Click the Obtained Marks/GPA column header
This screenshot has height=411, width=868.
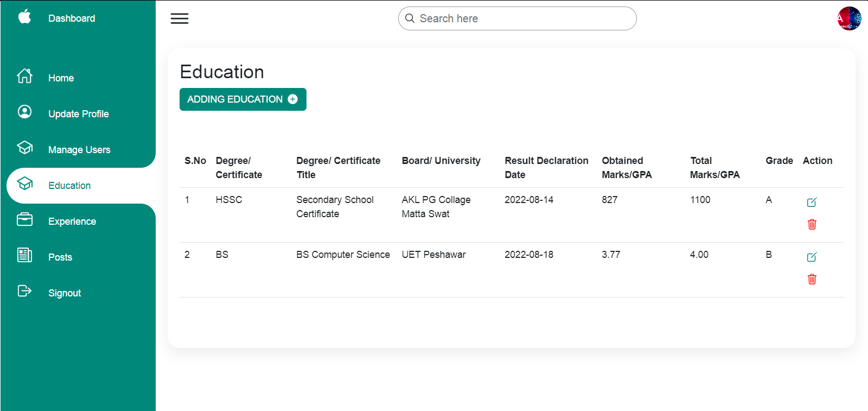pos(627,168)
